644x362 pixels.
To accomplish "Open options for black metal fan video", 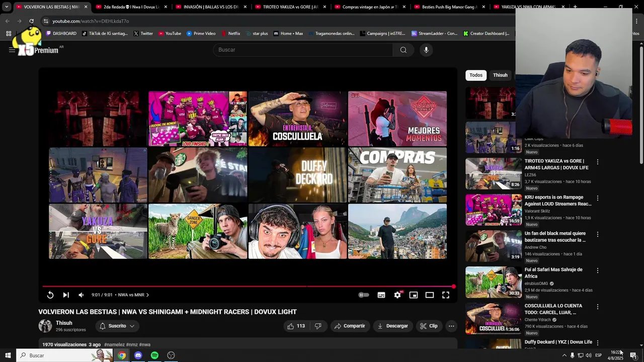I will click(598, 234).
